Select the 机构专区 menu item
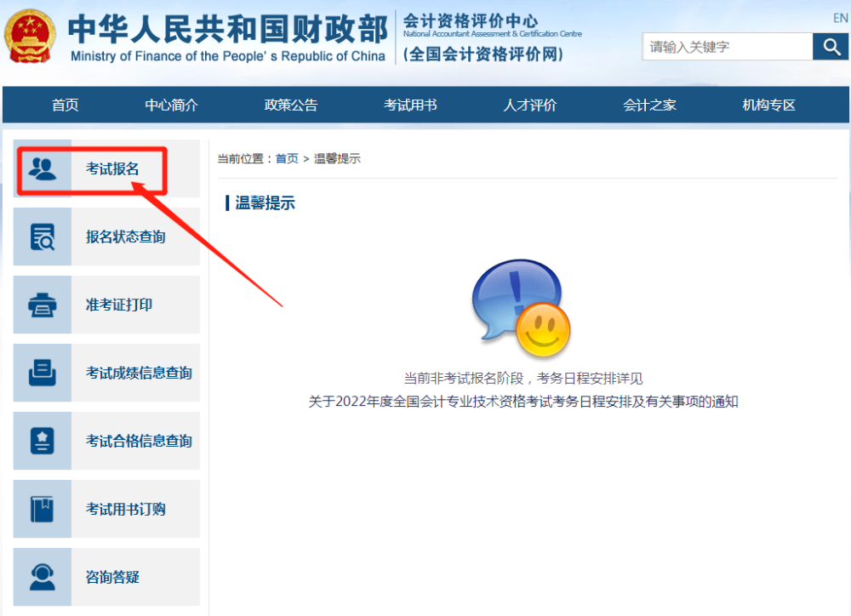The image size is (851, 616). pos(768,106)
